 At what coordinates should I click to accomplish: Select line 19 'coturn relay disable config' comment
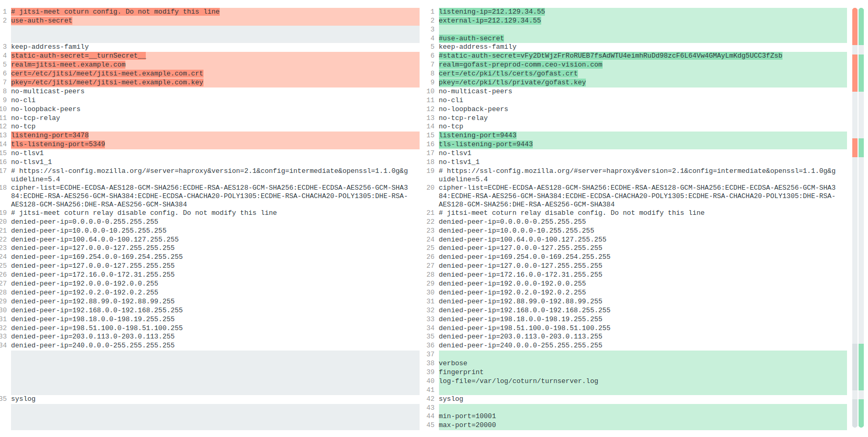coord(144,213)
